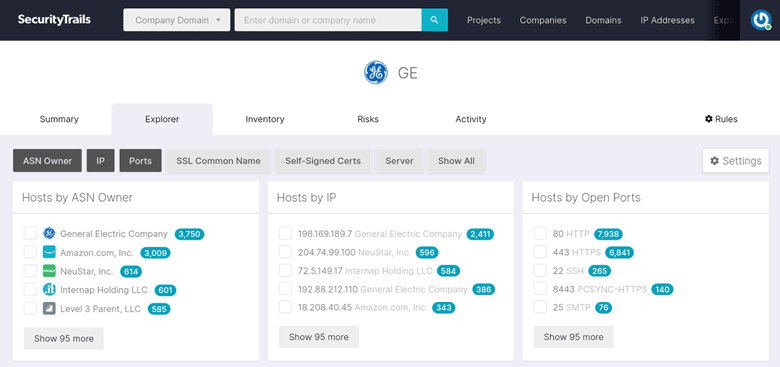The image size is (780, 367).
Task: Click the Hosts by ASN Owner heading
Action: [77, 197]
